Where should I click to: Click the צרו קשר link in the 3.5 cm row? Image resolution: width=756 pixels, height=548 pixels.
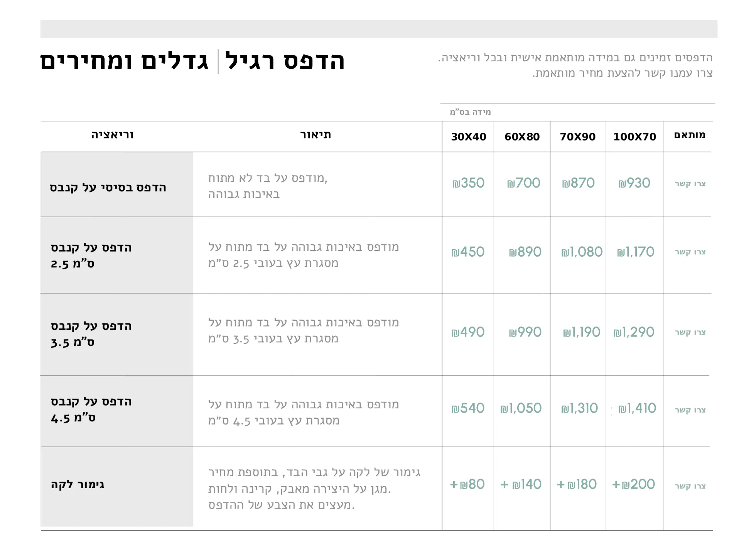pos(690,332)
